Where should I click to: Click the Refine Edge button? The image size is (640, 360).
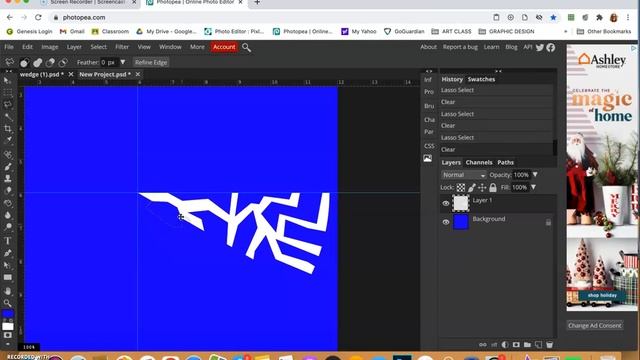[151, 62]
